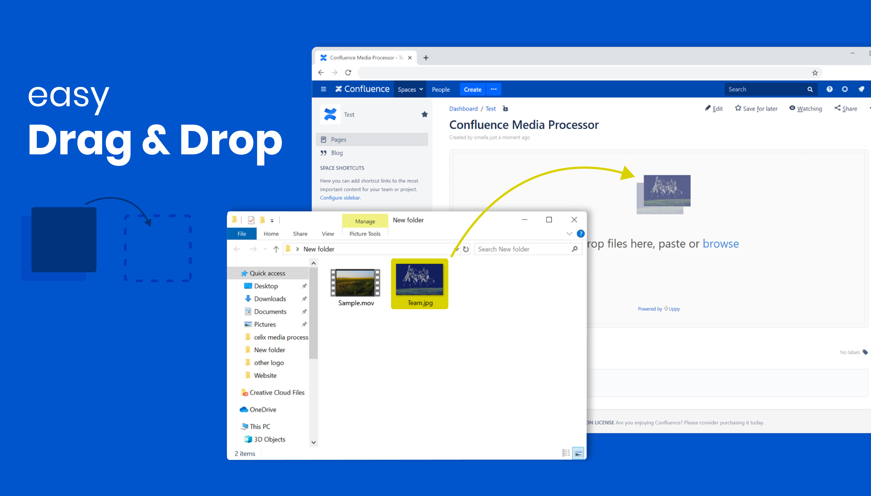This screenshot has height=496, width=871.
Task: Click the Configure sidebar link
Action: click(x=340, y=198)
